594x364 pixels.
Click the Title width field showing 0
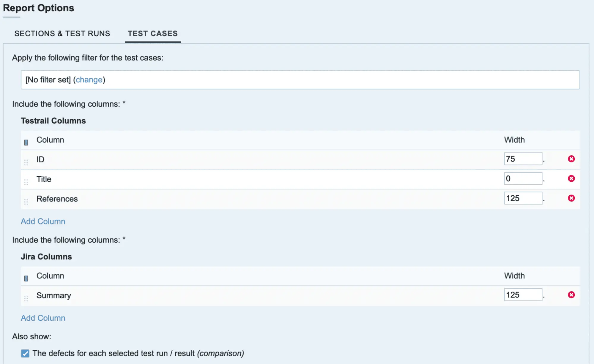tap(523, 178)
